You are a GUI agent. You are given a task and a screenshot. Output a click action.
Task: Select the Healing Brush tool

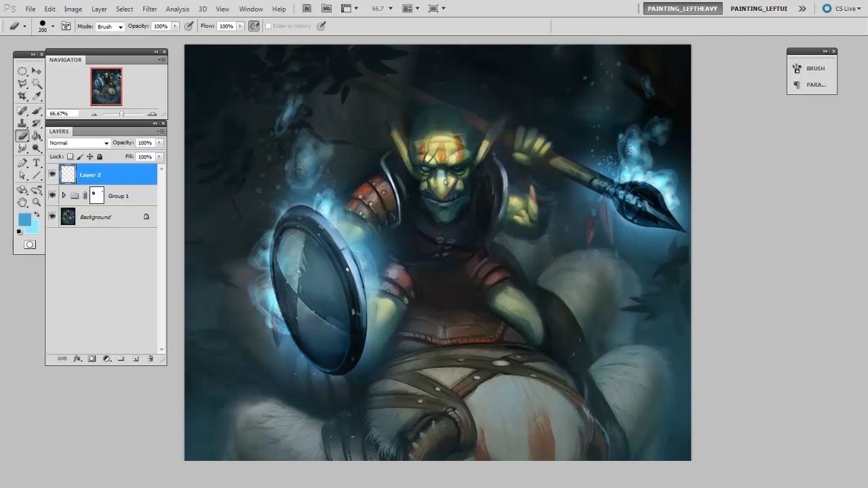coord(22,111)
